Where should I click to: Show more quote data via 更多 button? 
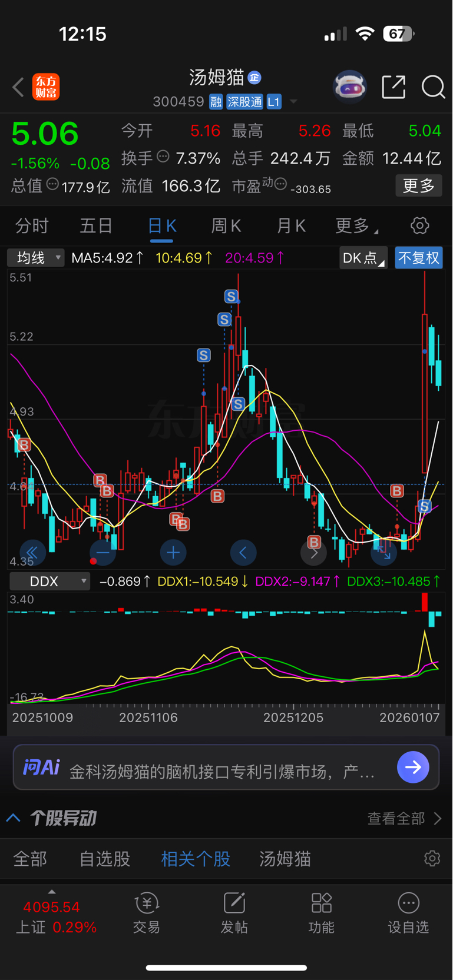[x=419, y=186]
